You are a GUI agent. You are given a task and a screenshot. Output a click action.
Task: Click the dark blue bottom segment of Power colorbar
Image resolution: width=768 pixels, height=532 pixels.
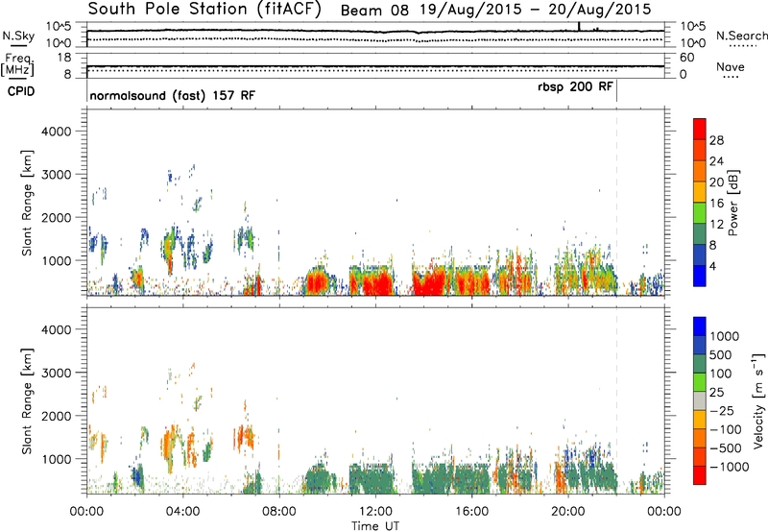coord(700,276)
